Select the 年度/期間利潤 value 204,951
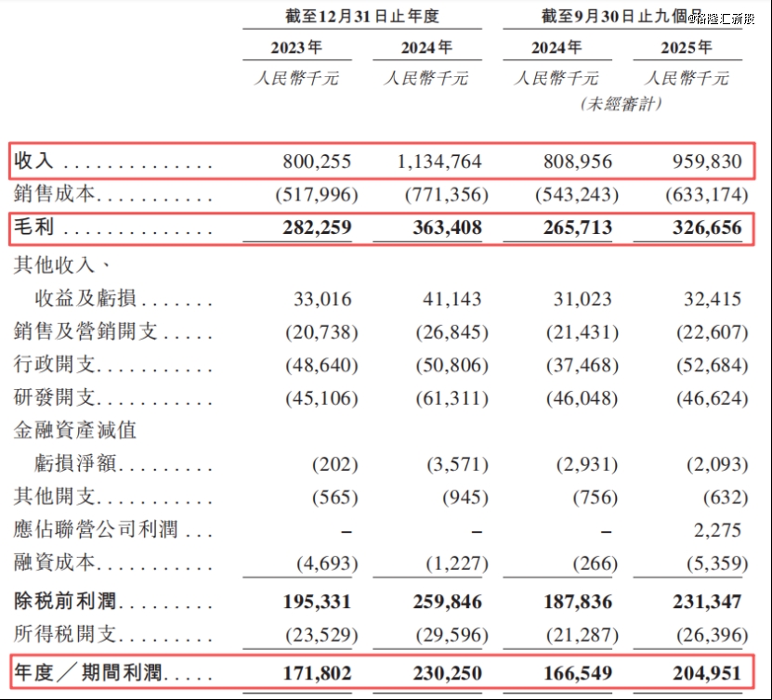772x700 pixels. point(707,672)
